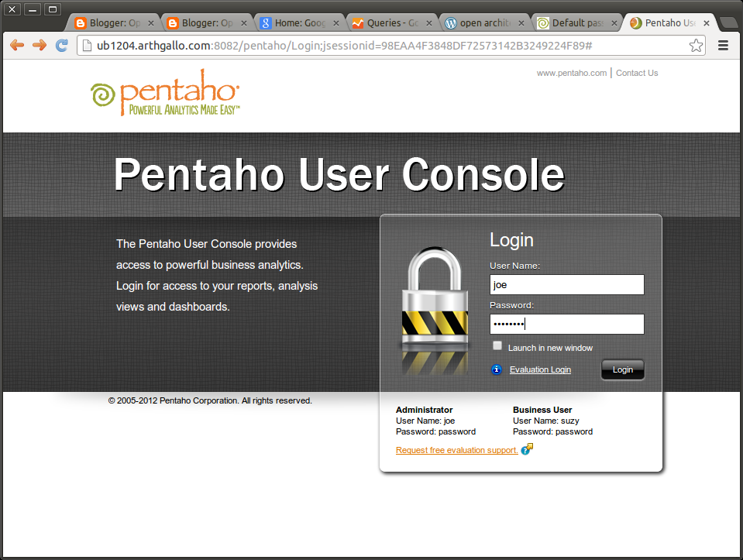This screenshot has width=743, height=560.
Task: Click the Password input field
Action: [566, 323]
